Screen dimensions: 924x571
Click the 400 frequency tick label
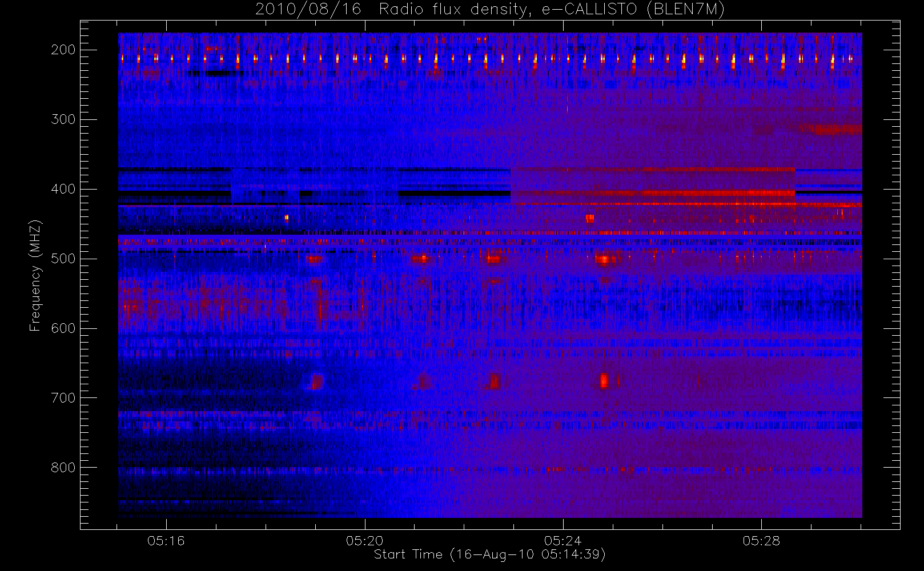pos(63,189)
